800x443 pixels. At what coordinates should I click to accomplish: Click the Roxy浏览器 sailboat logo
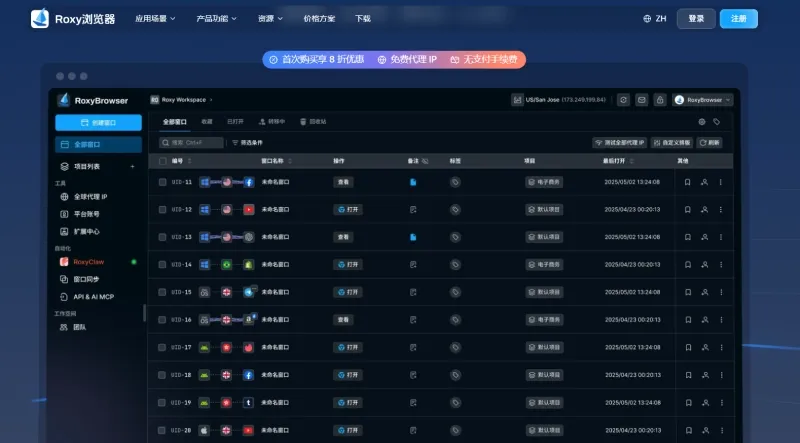[40, 18]
